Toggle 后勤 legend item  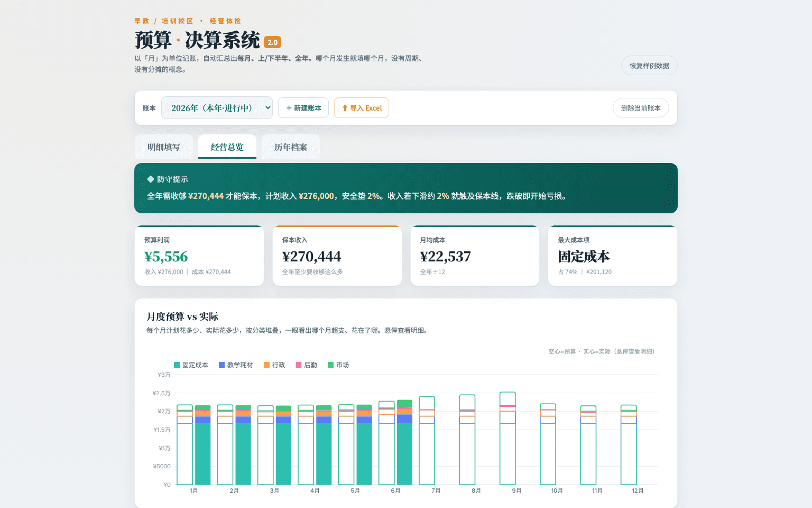[306, 365]
